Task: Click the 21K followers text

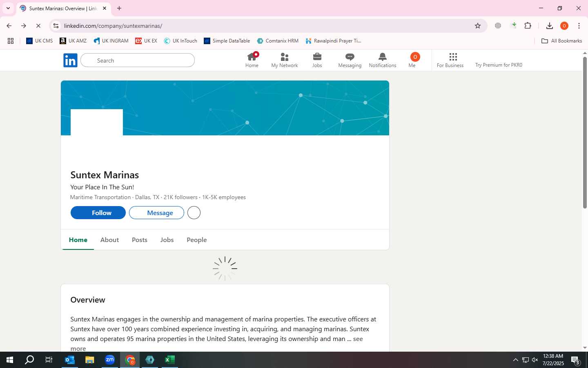Action: (180, 197)
